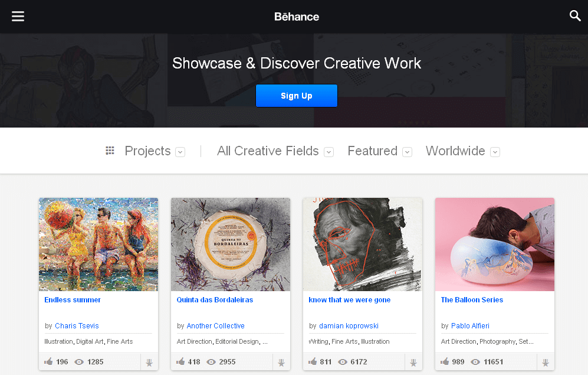Click the fields text "Art Direction, Editorial Design, ..."
Viewport: 588px width, 375px height.
pos(222,341)
